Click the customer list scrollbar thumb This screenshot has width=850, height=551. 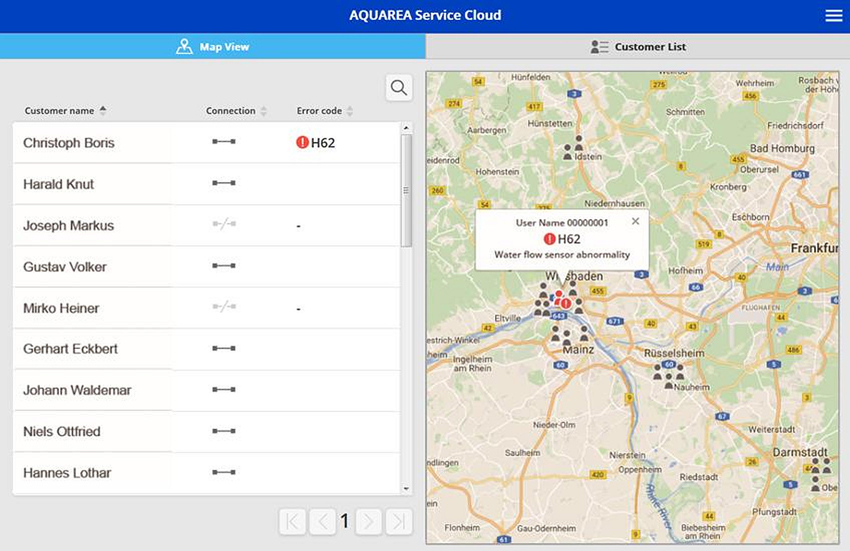tap(406, 190)
